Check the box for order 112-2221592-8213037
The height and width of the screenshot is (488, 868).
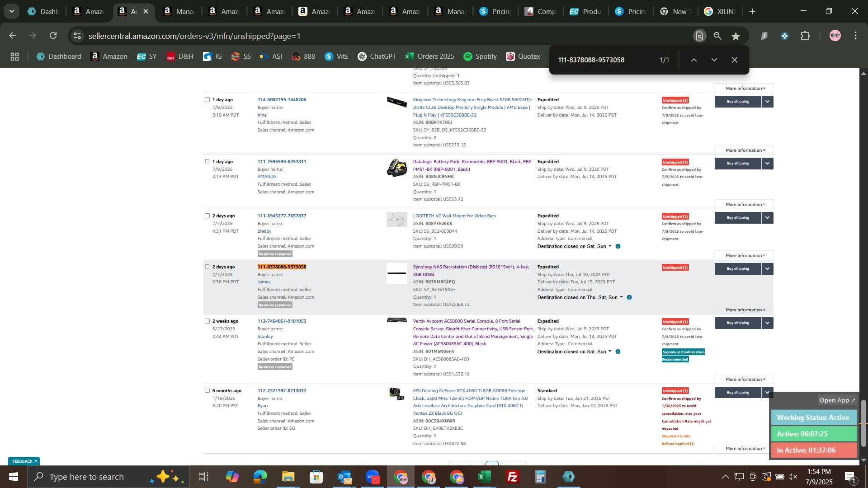207,390
